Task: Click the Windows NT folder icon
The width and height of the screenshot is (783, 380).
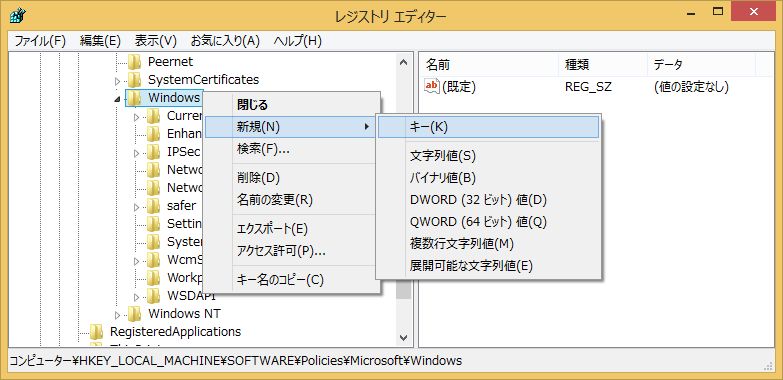Action: click(x=134, y=314)
